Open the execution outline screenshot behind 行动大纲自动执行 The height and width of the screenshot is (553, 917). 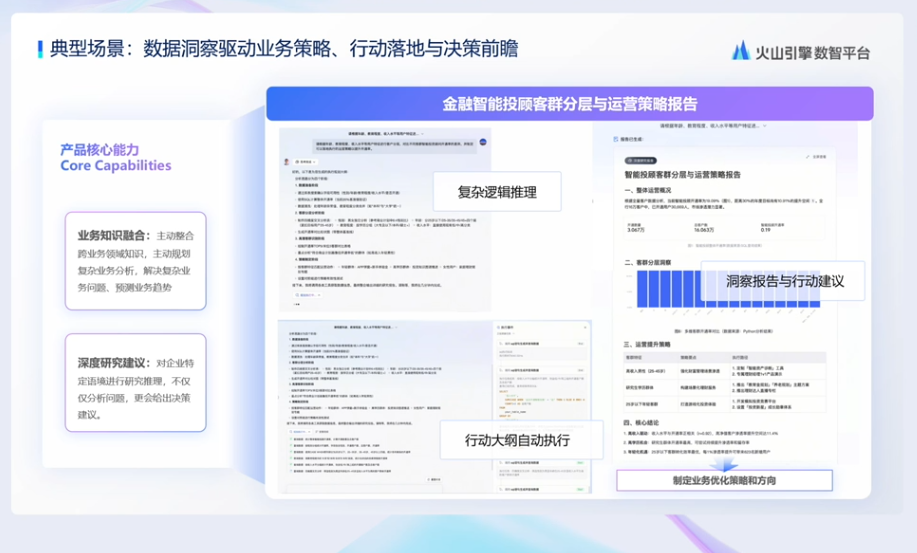[x=435, y=407]
